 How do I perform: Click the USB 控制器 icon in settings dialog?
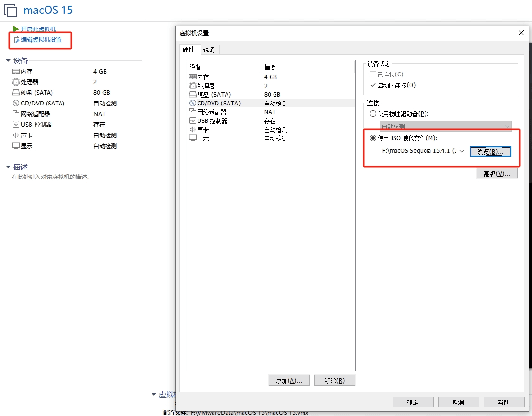pos(193,121)
